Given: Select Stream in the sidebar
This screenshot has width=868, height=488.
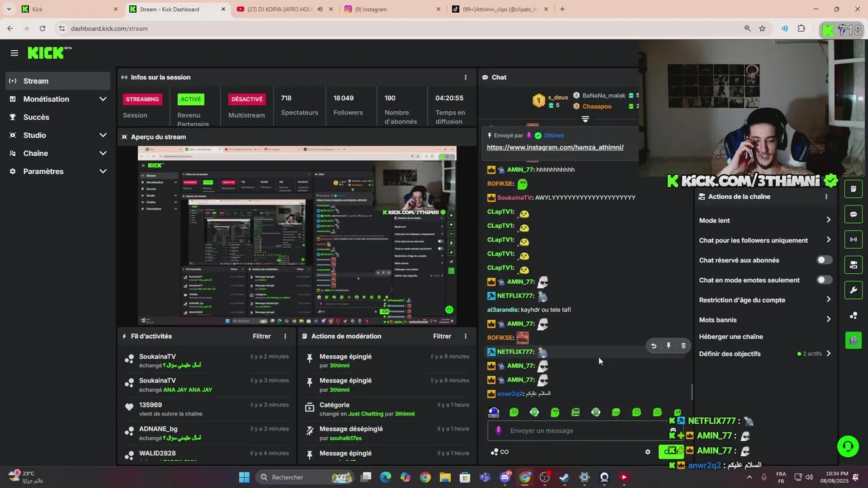Looking at the screenshot, I should pos(58,81).
